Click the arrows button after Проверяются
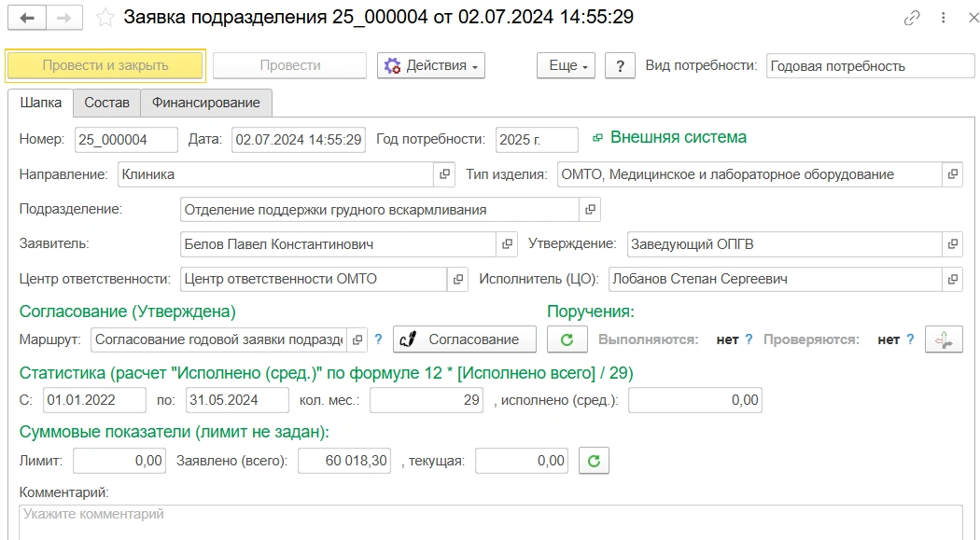980x540 pixels. click(944, 339)
